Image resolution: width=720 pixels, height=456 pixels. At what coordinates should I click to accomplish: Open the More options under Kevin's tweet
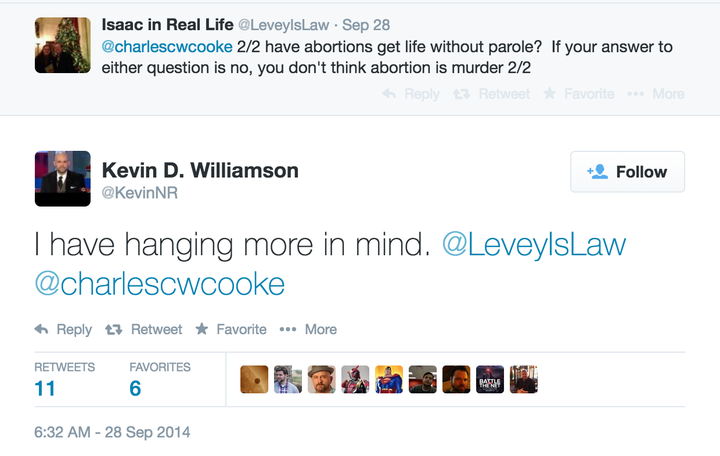coord(308,329)
